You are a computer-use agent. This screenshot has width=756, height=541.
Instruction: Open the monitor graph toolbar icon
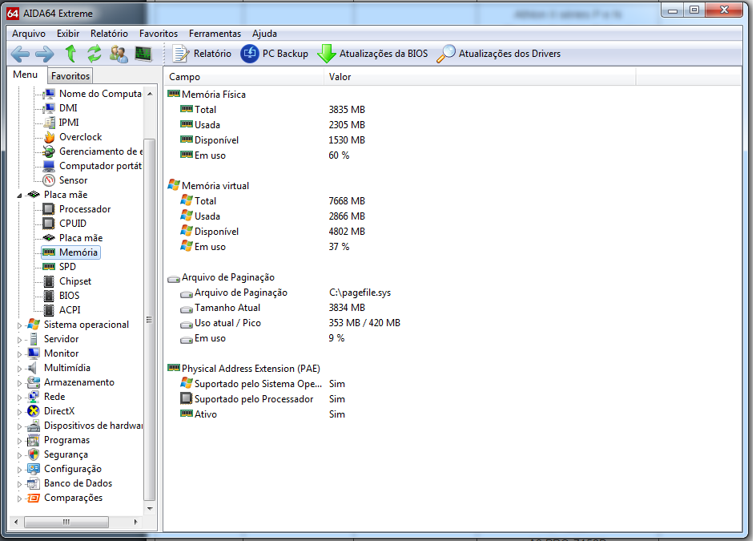pyautogui.click(x=143, y=54)
